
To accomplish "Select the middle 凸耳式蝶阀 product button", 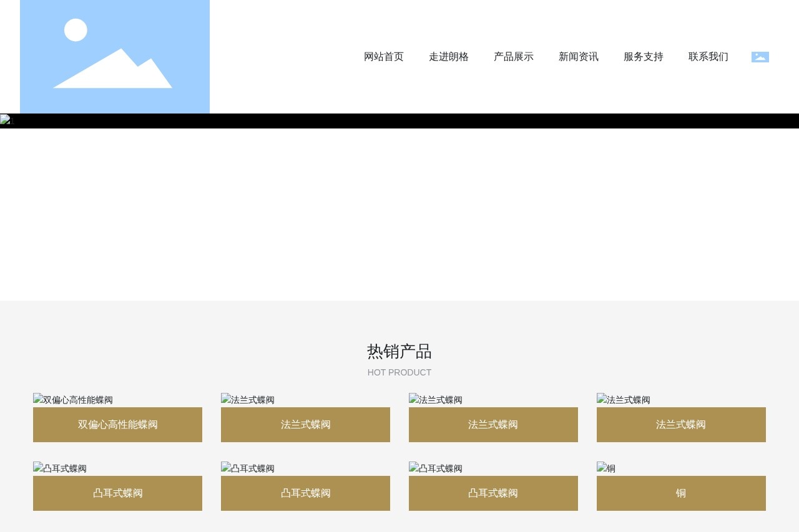I will click(x=305, y=493).
